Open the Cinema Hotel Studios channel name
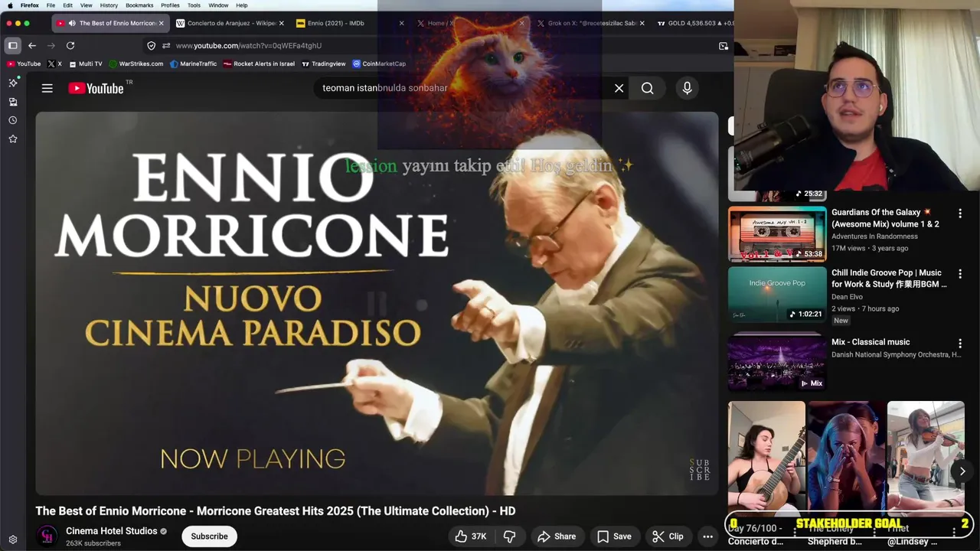This screenshot has height=551, width=980. click(112, 531)
